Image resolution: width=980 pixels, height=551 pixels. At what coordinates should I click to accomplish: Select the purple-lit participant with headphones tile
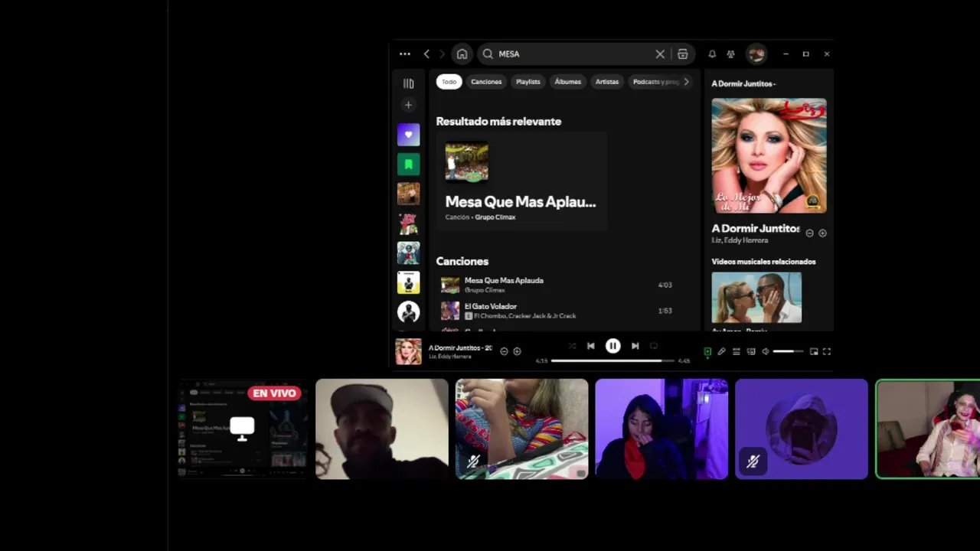point(661,429)
